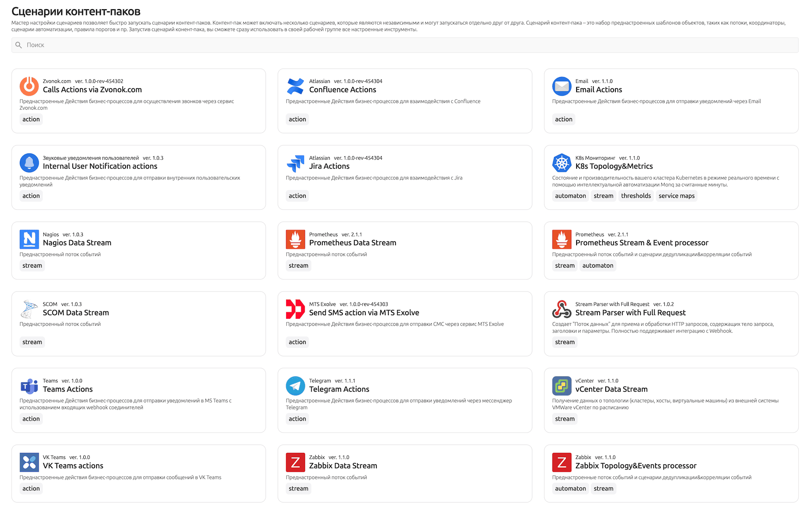The width and height of the screenshot is (812, 515).
Task: Click the automaton tag on Prometheus card
Action: click(597, 266)
